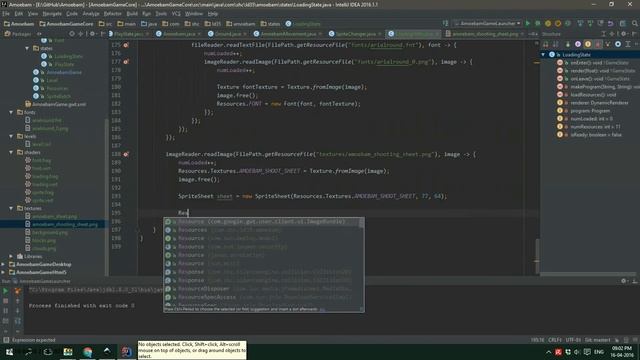This screenshot has width=640, height=360.
Task: Click the VCS update project icon
Action: 580,24
